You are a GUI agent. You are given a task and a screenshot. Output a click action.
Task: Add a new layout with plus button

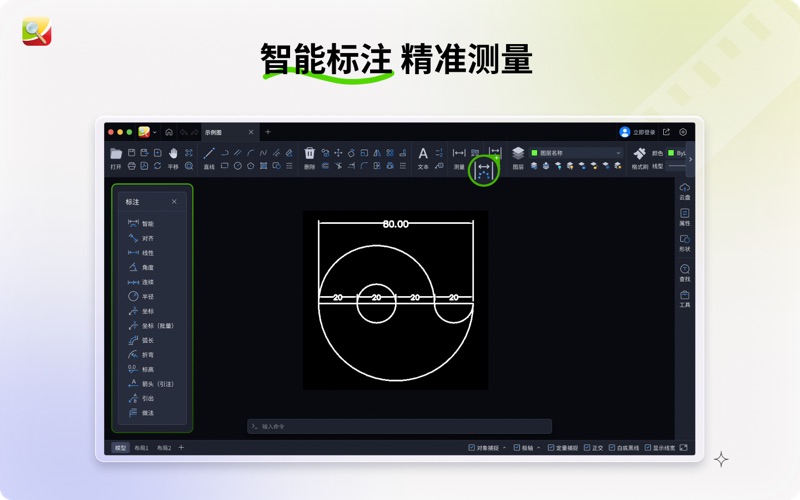pos(181,447)
